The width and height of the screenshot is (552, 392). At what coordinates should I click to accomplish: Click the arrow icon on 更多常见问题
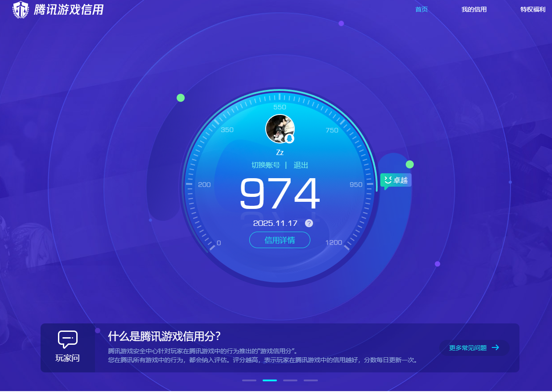496,348
